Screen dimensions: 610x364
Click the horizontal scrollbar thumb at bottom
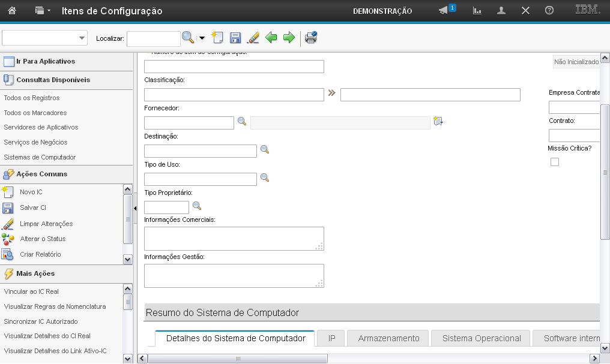coord(238,359)
